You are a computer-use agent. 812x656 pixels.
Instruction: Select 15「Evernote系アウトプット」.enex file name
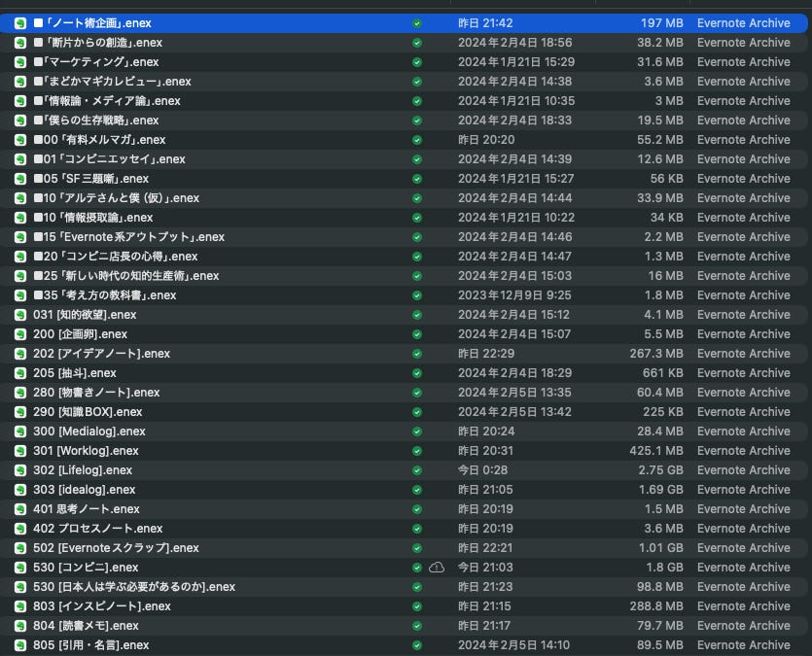[x=129, y=237]
